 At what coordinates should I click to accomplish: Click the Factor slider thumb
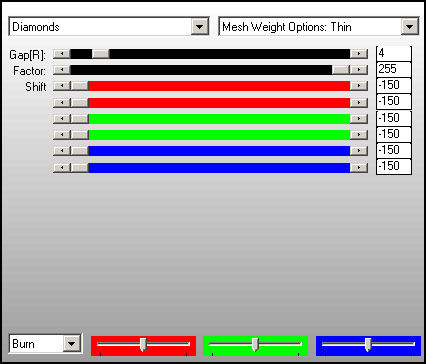(341, 70)
